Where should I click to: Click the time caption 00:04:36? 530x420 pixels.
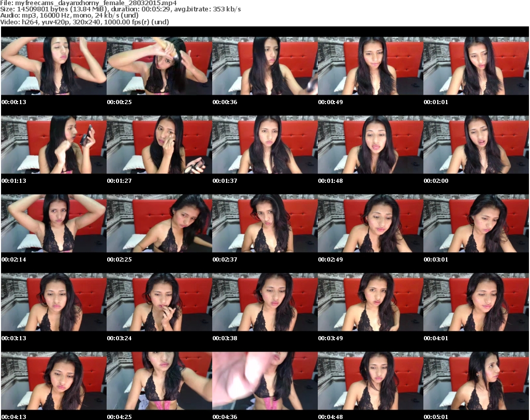pyautogui.click(x=225, y=417)
